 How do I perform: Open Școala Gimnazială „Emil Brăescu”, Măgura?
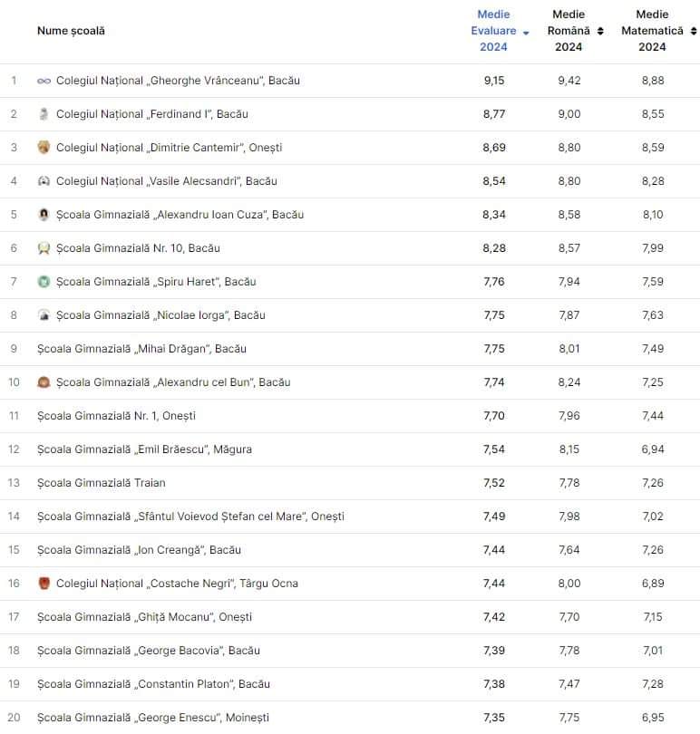[144, 449]
